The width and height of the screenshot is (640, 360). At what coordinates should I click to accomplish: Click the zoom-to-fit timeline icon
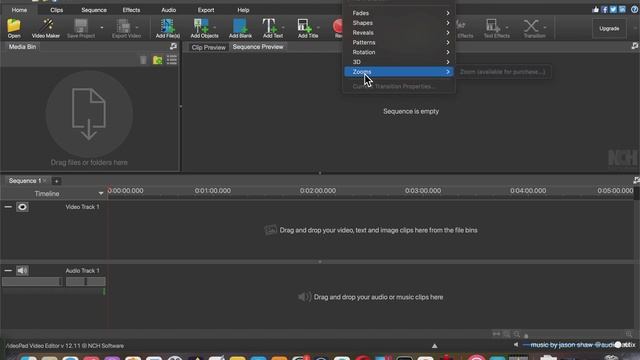click(x=496, y=334)
